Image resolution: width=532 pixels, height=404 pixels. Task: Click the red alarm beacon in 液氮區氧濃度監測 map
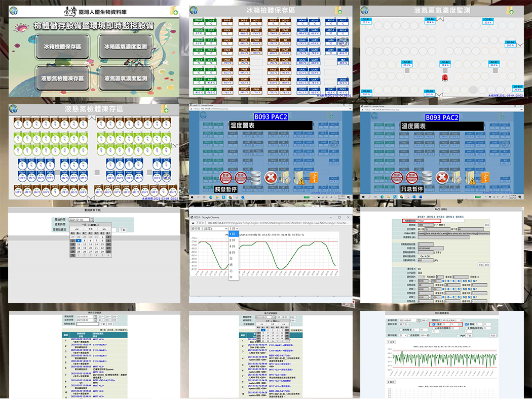[445, 77]
